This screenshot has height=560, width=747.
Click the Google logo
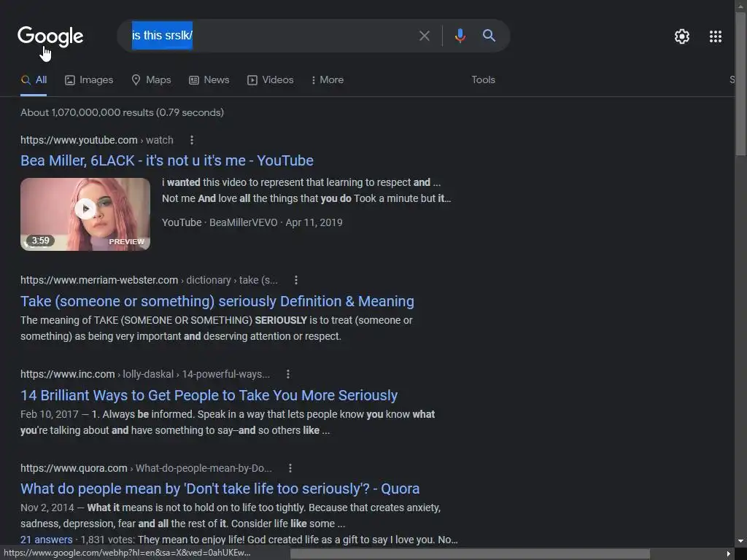point(50,36)
